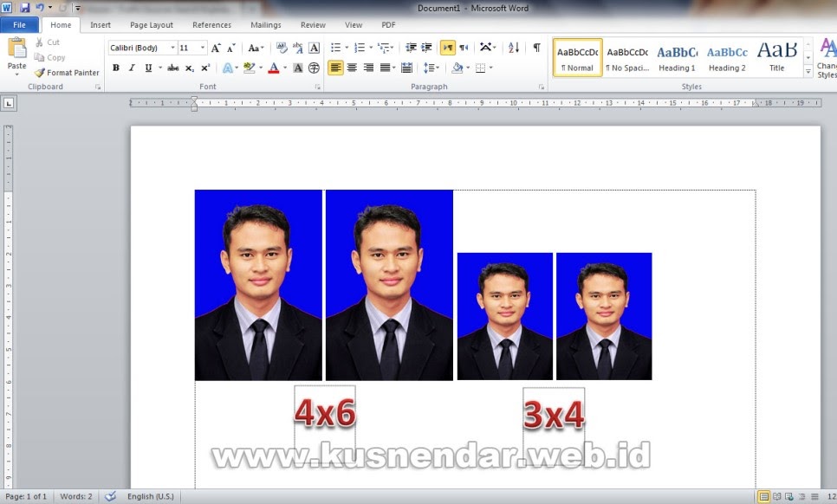This screenshot has height=504, width=837.
Task: Apply the No Spacing style
Action: tap(627, 58)
